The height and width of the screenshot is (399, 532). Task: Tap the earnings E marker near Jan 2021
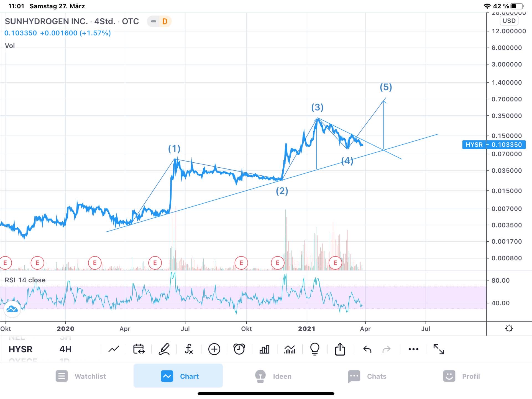point(335,263)
